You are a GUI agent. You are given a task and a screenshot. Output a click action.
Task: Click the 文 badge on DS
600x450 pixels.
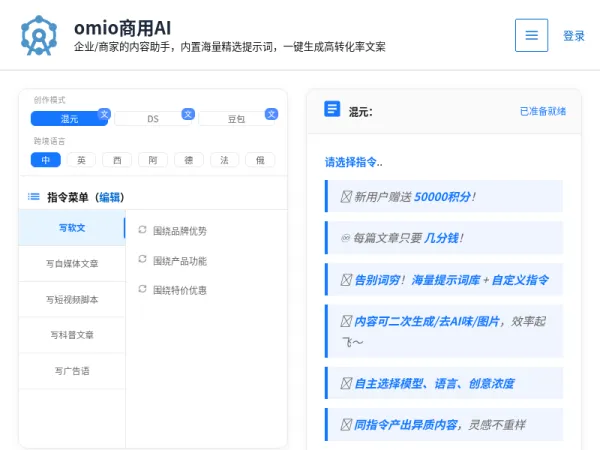coord(188,114)
